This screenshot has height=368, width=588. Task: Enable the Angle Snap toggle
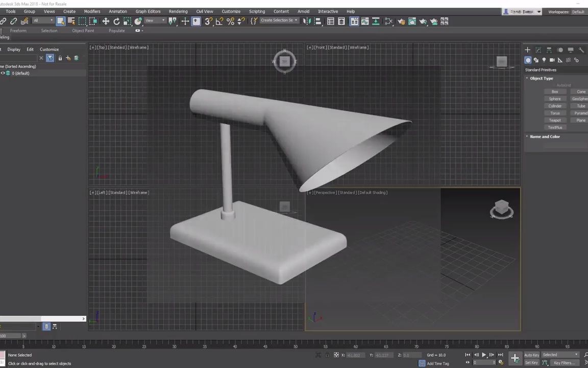(x=218, y=21)
